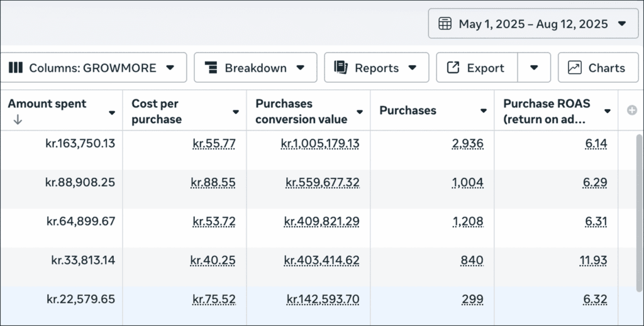The height and width of the screenshot is (326, 644).
Task: Click the Breakdown stacked-bars icon
Action: [211, 68]
